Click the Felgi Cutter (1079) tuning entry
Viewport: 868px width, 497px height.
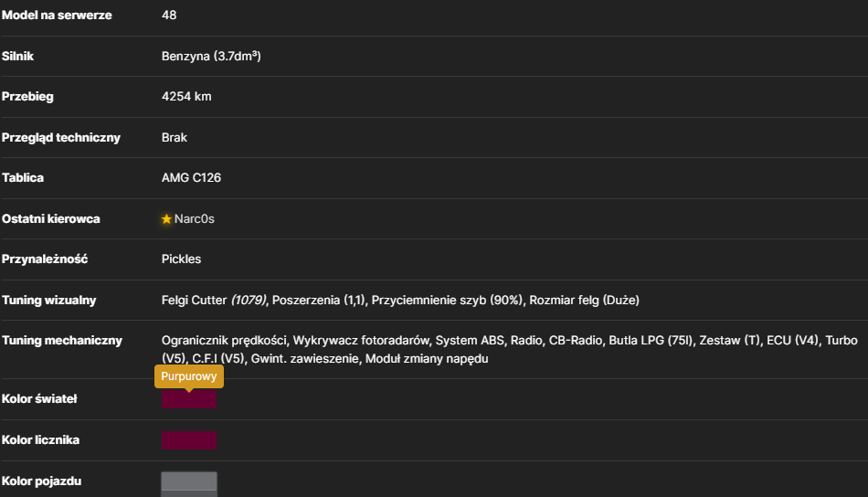[x=214, y=300]
